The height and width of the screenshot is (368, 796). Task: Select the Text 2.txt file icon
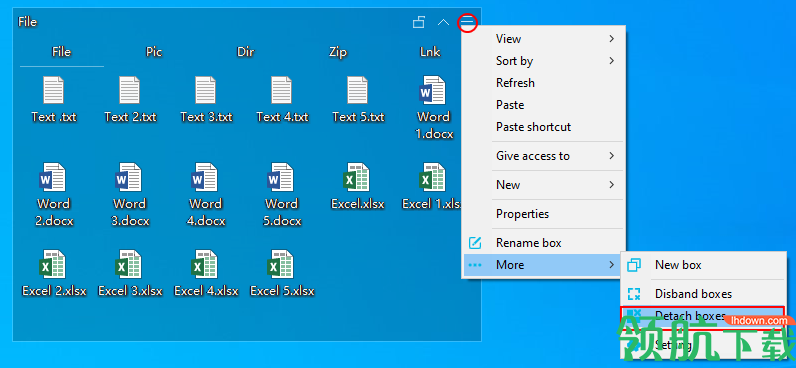(x=129, y=90)
